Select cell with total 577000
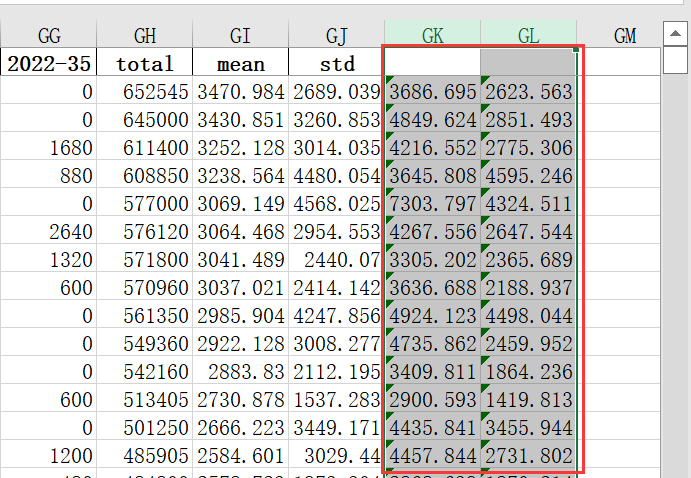Image resolution: width=691 pixels, height=478 pixels. tap(145, 202)
